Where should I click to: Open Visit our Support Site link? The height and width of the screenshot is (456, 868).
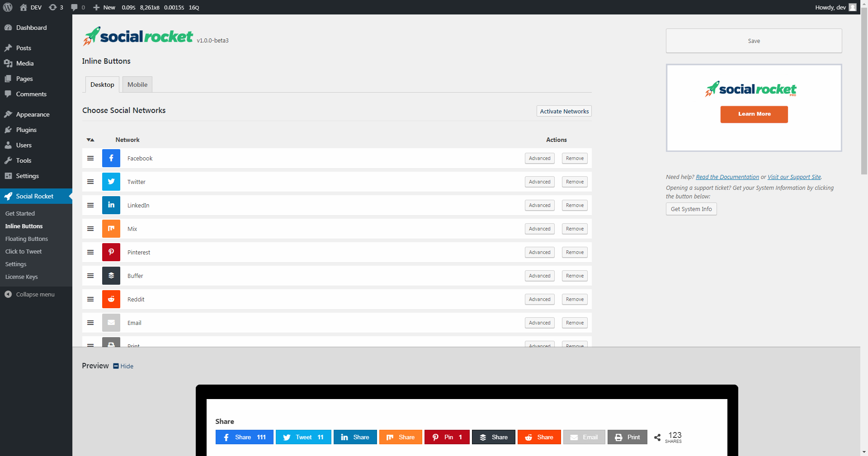pyautogui.click(x=794, y=177)
